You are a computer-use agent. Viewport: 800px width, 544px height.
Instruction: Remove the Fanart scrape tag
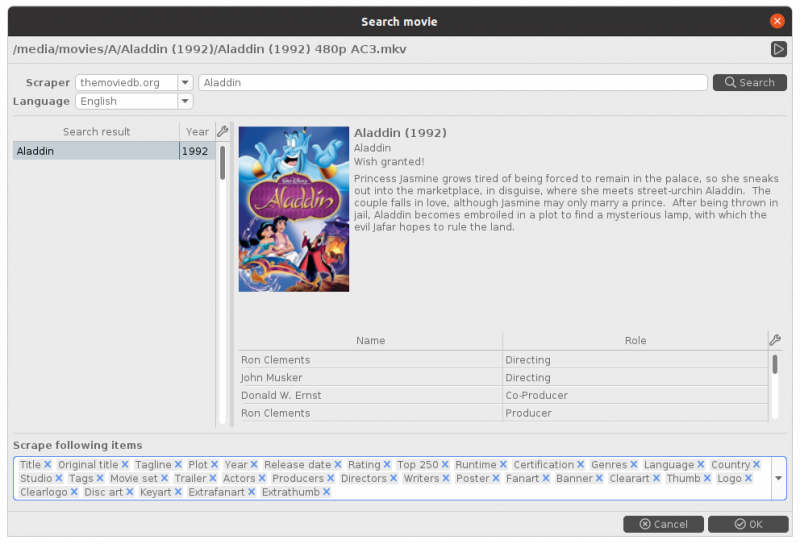pos(545,478)
